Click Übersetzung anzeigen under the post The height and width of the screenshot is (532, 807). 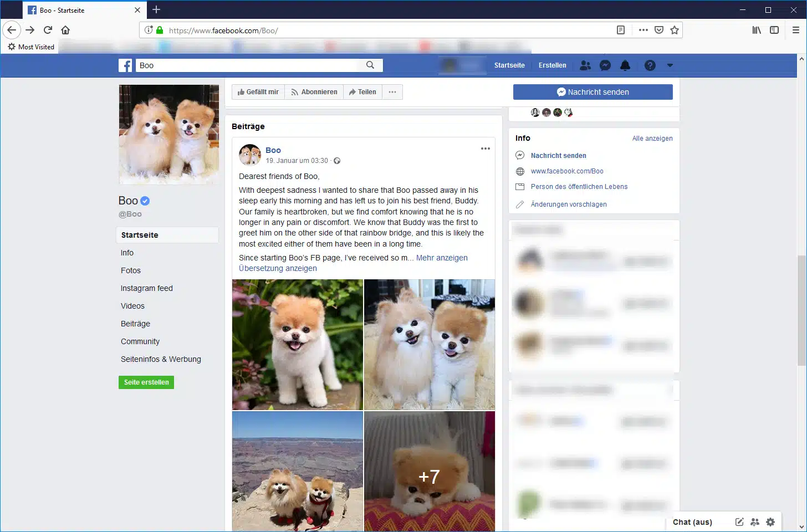278,268
